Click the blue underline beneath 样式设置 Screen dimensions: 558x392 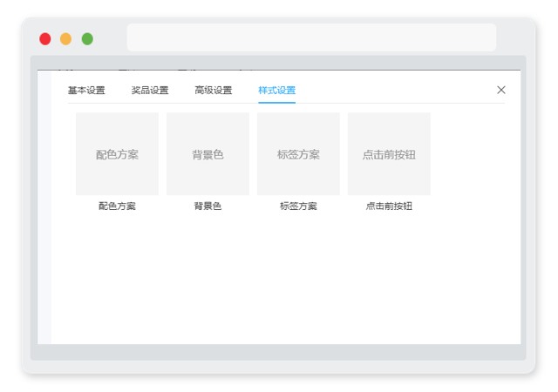pos(277,103)
